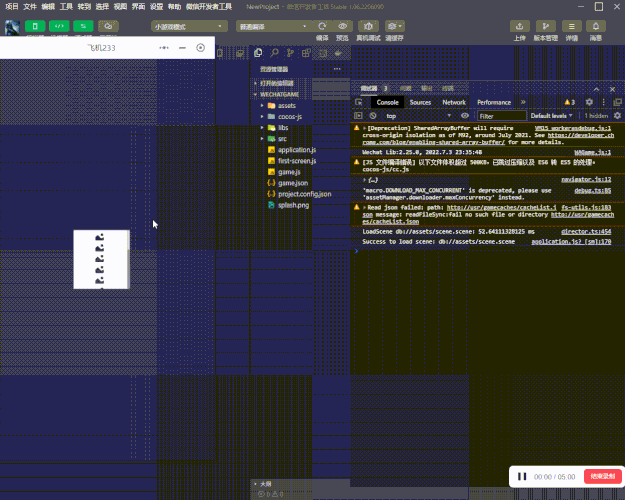Open the 微信开发者工具 menu

click(x=209, y=6)
